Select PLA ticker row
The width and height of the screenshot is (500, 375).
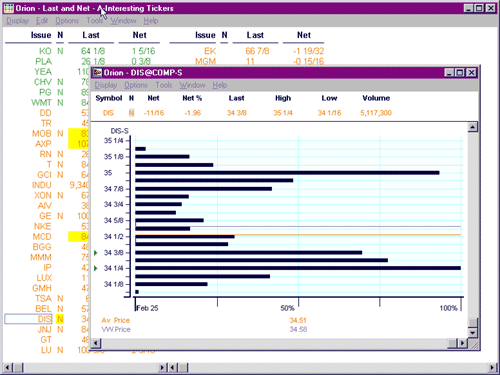(43, 61)
